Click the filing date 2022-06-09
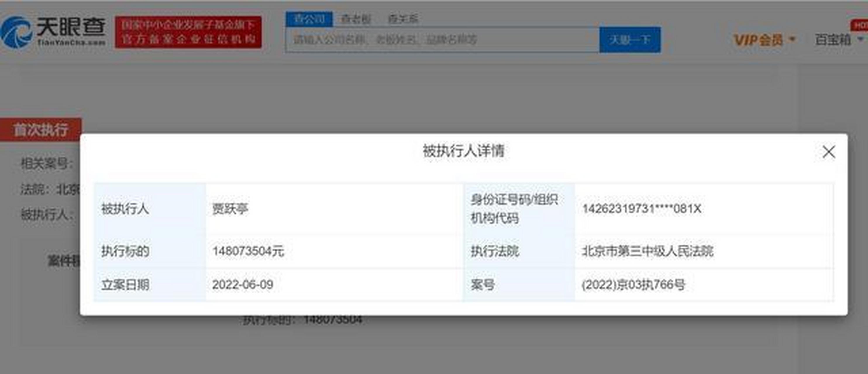 click(243, 285)
